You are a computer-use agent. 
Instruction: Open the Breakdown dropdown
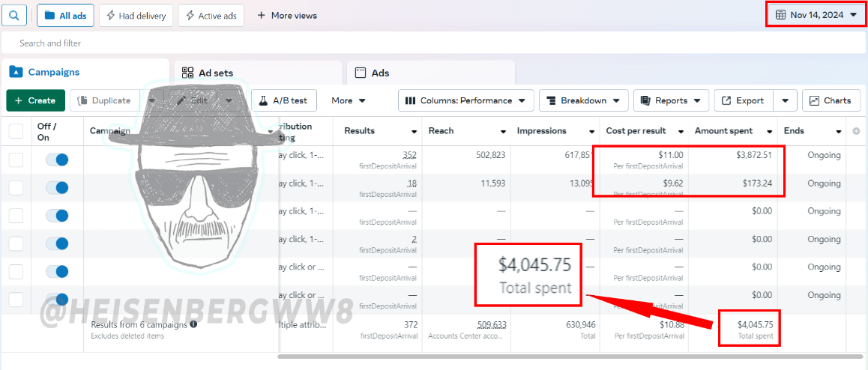[x=583, y=100]
